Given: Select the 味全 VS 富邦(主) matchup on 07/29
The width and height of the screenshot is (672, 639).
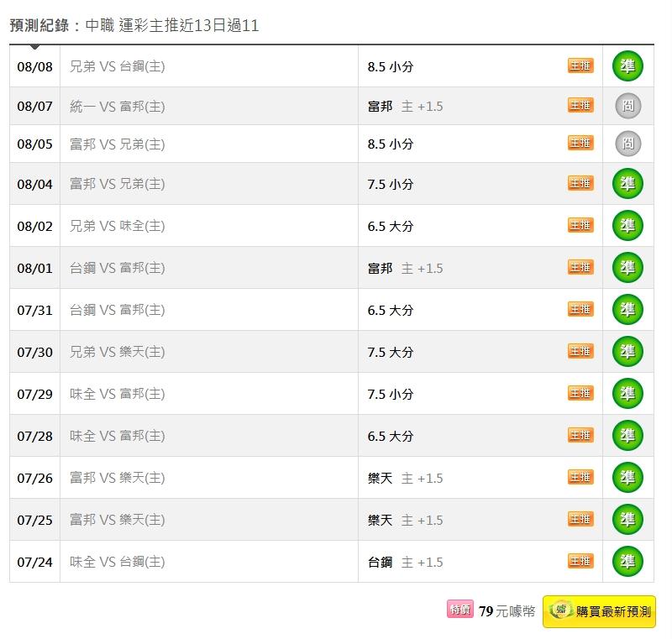Looking at the screenshot, I should coord(117,394).
